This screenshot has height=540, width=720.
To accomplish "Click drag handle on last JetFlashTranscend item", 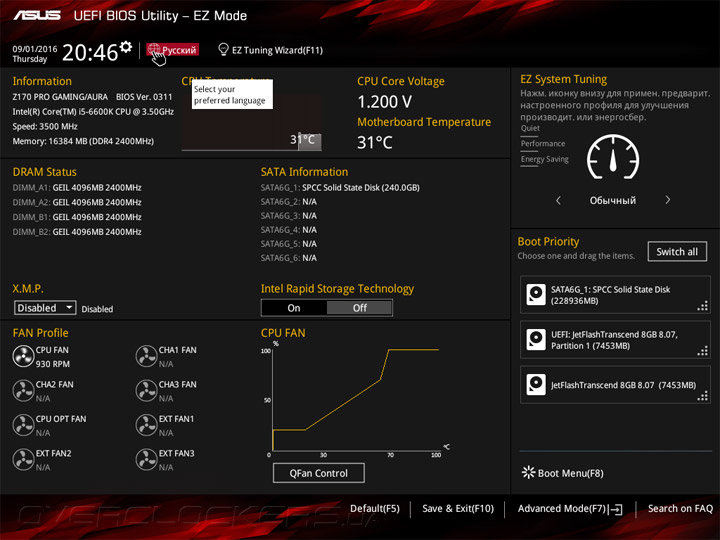I will click(703, 396).
